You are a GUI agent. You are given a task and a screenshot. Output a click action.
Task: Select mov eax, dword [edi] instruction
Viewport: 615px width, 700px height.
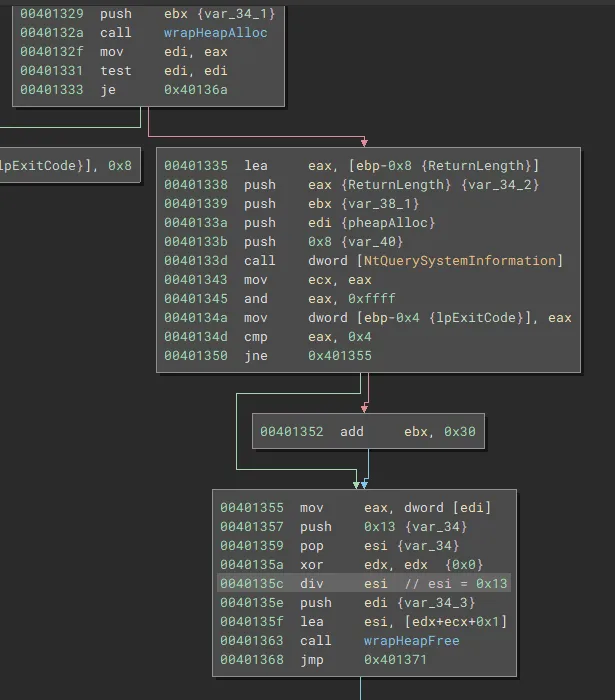356,508
